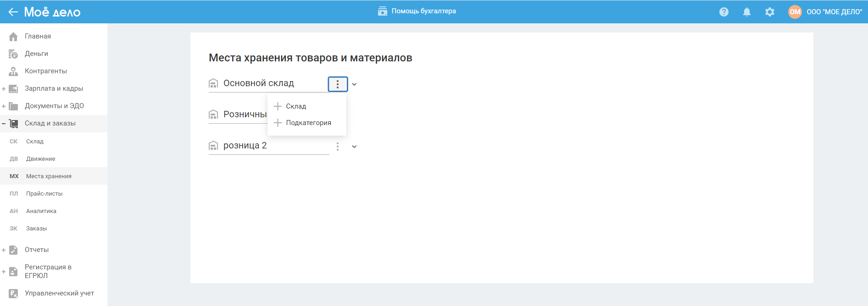Open settings gear icon

tap(770, 12)
